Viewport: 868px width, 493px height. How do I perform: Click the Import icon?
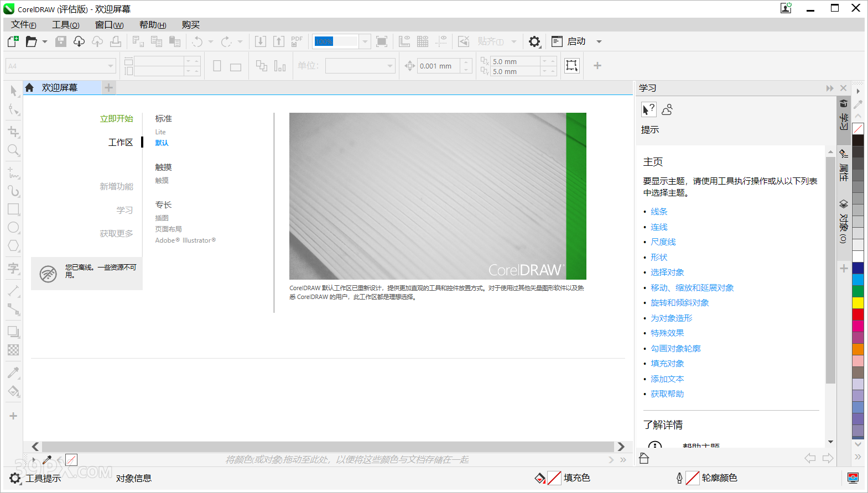tap(261, 41)
